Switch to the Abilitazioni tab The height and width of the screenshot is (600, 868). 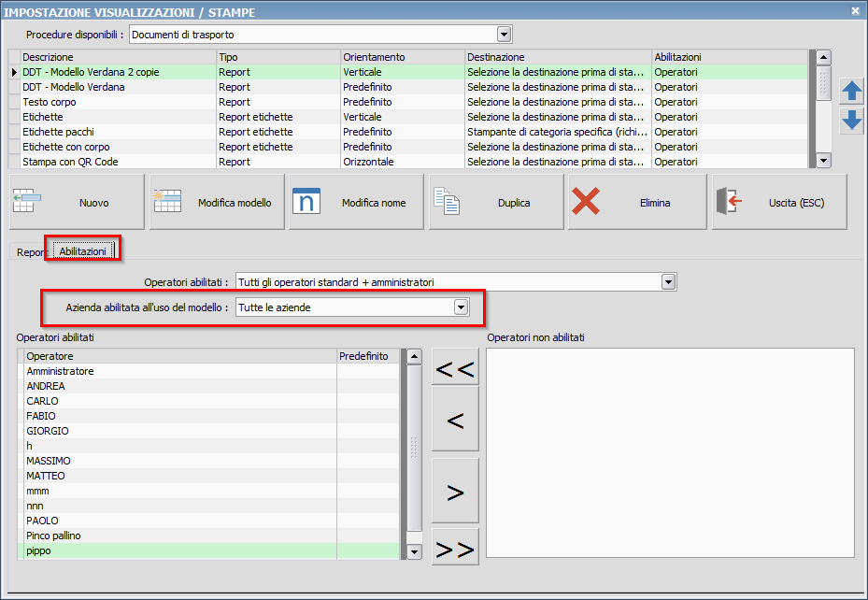[x=82, y=251]
